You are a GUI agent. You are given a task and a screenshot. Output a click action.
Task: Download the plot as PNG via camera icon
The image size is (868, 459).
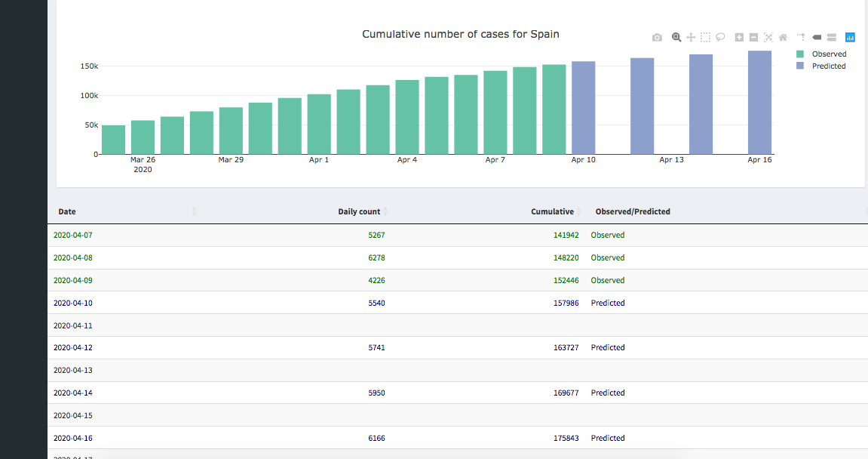click(657, 37)
